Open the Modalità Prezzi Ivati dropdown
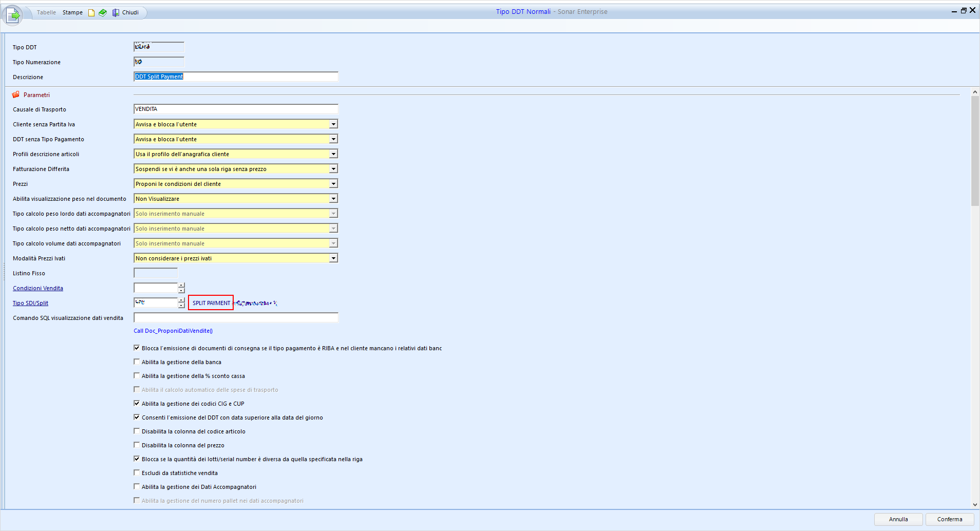Viewport: 980px width, 531px height. click(333, 258)
